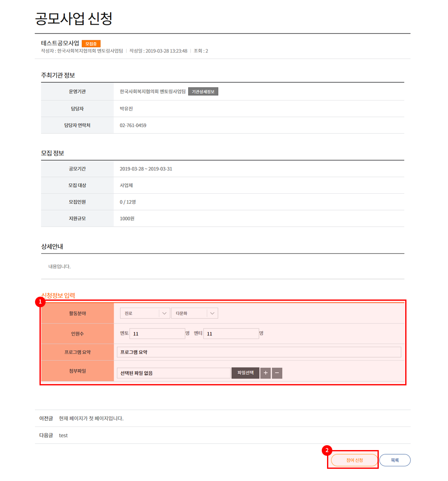This screenshot has height=481, width=448.
Task: Click the 선택된 파일 없음 file name field
Action: coord(173,373)
